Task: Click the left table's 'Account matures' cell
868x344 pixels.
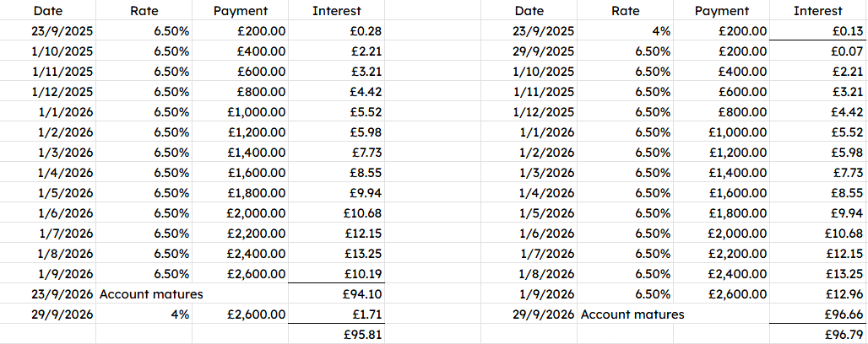Action: coord(151,293)
